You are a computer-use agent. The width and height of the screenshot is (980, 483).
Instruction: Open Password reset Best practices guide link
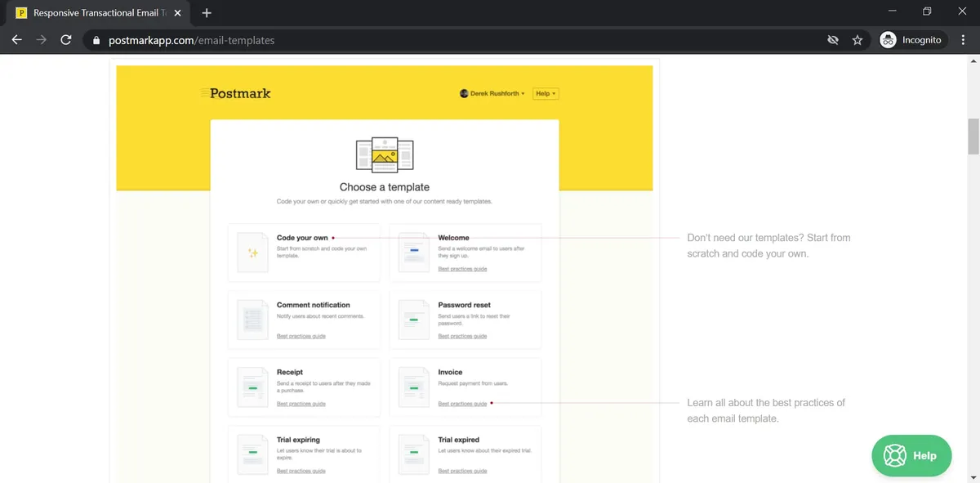[x=462, y=336]
